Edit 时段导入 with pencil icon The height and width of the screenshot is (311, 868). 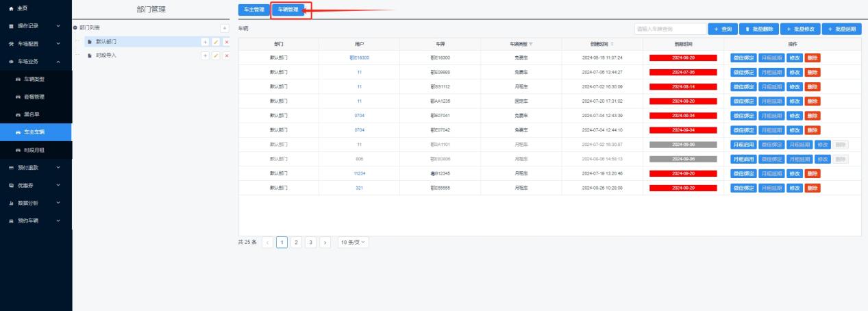point(214,55)
